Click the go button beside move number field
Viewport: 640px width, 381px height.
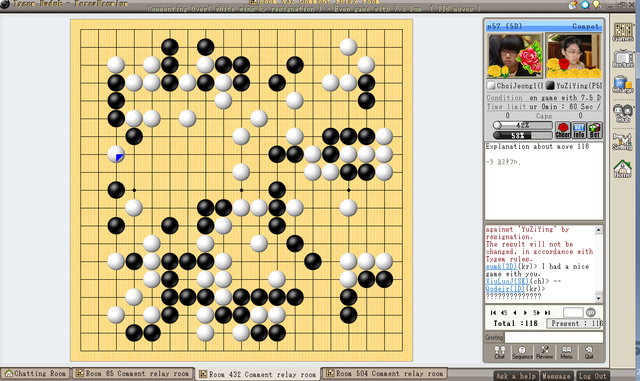coord(591,312)
